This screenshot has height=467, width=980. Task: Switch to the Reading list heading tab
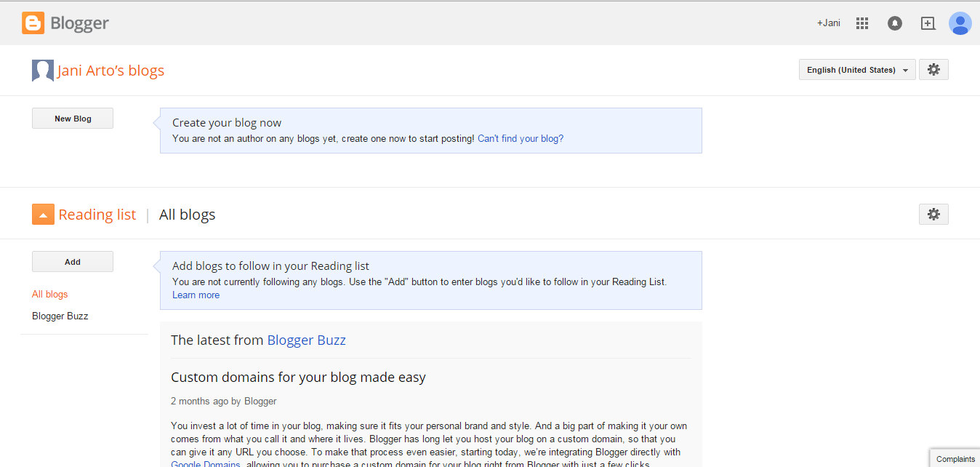coord(97,215)
